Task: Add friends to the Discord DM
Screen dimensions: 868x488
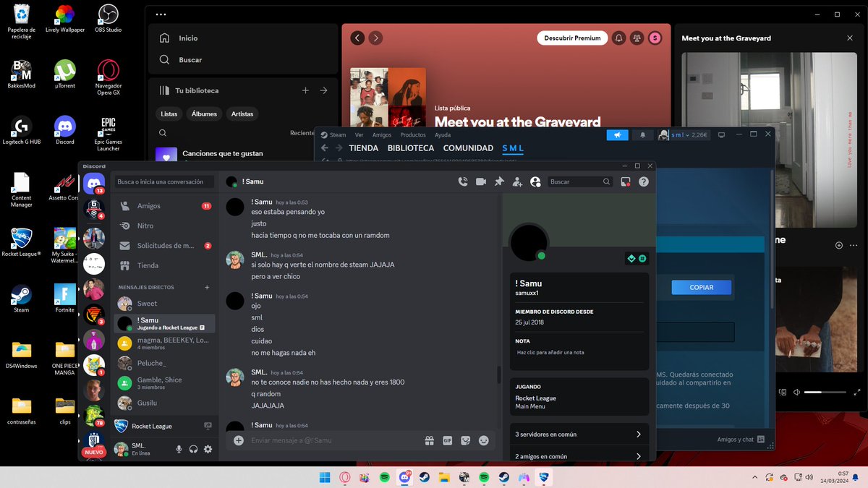Action: 517,182
